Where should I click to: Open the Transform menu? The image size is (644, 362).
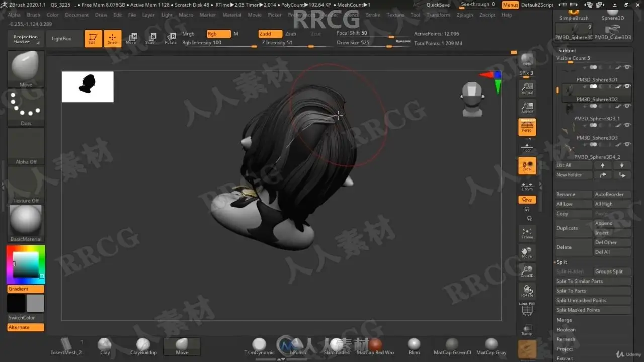click(x=438, y=15)
